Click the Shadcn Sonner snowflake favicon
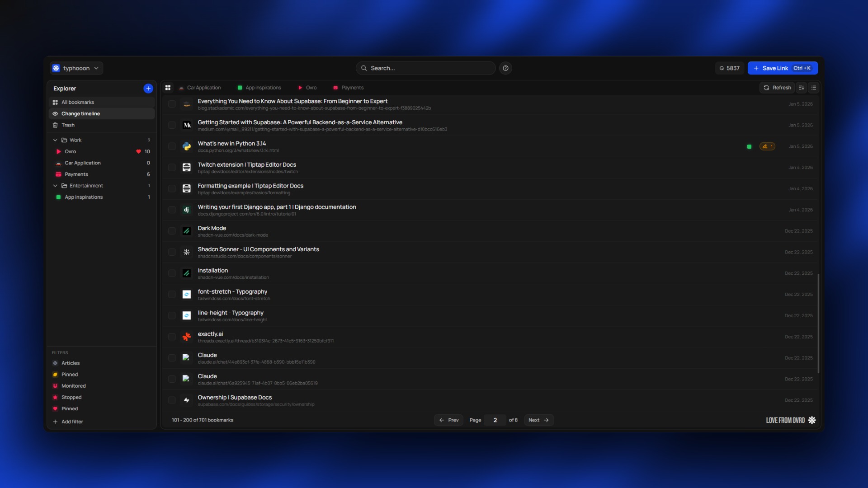This screenshot has width=868, height=488. click(186, 252)
